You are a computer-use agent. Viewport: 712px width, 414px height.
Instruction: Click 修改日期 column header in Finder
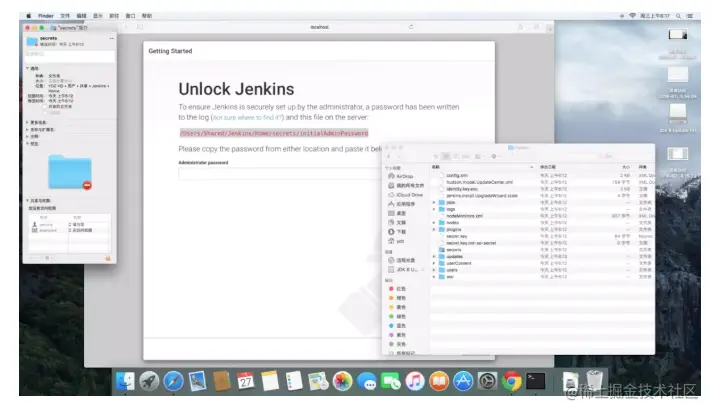click(x=548, y=167)
